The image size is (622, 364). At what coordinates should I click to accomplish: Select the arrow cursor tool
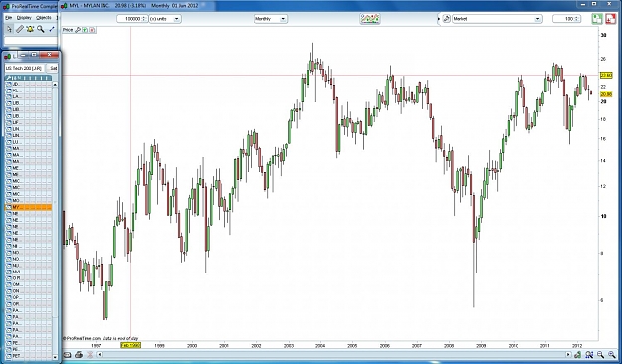pos(9,29)
